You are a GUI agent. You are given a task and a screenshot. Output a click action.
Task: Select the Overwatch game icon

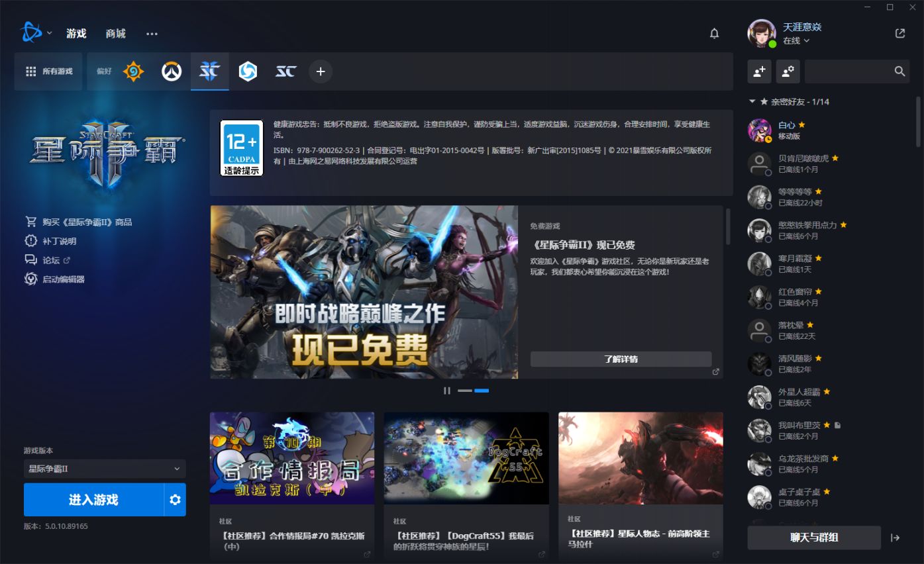pyautogui.click(x=172, y=71)
